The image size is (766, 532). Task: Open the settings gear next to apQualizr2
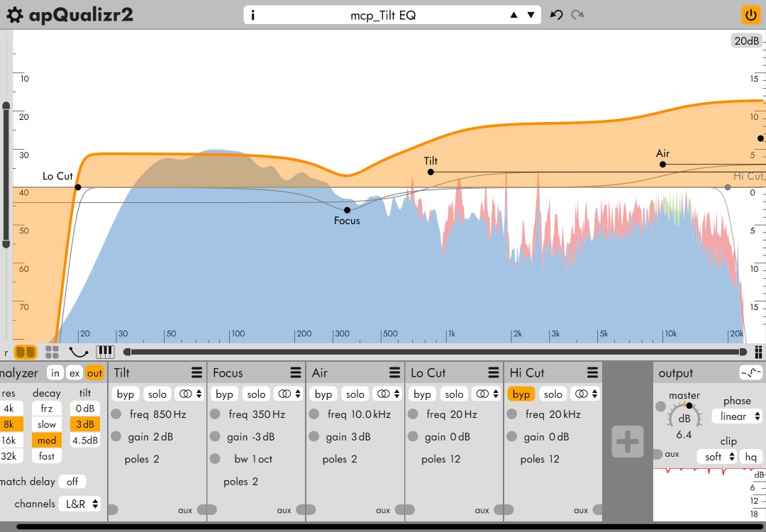coord(14,15)
